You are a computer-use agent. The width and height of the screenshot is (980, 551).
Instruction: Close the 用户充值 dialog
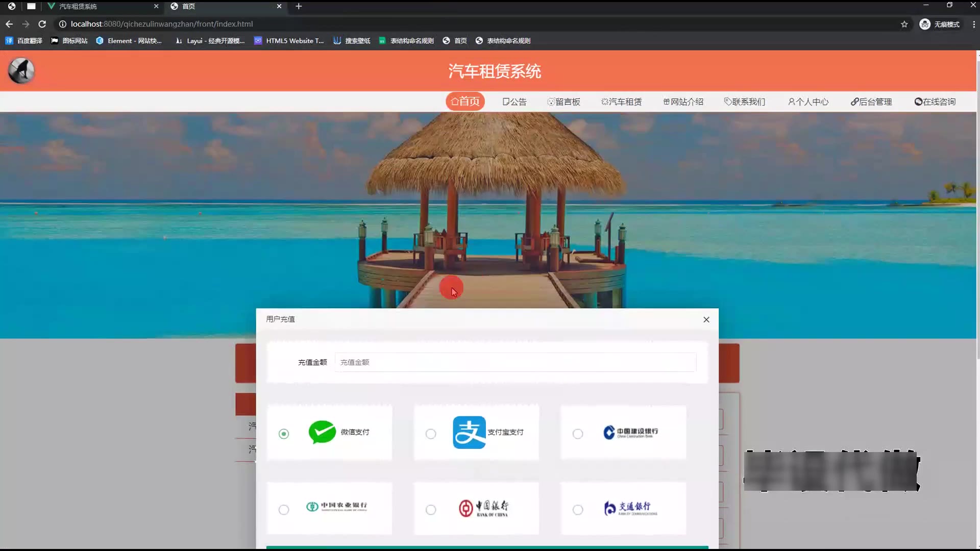pos(706,319)
